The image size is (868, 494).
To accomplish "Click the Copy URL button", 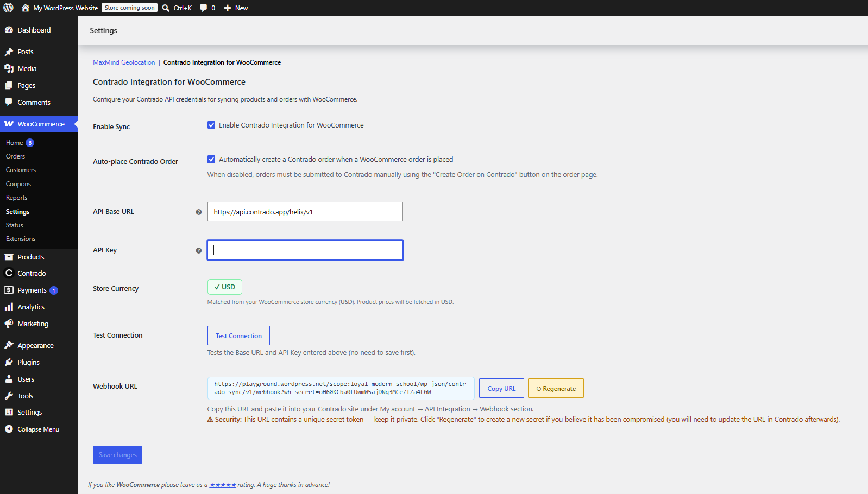I will [x=501, y=388].
